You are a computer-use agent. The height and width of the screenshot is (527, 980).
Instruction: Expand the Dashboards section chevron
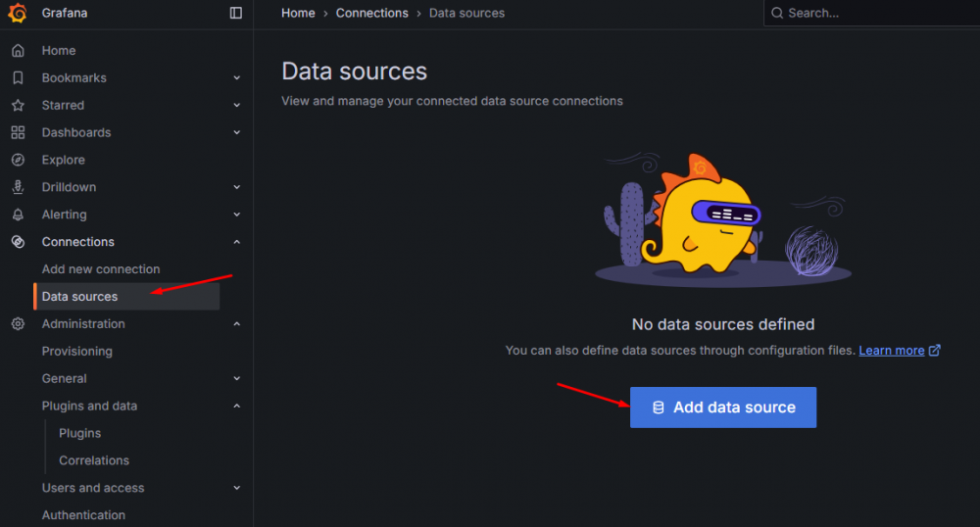(237, 132)
